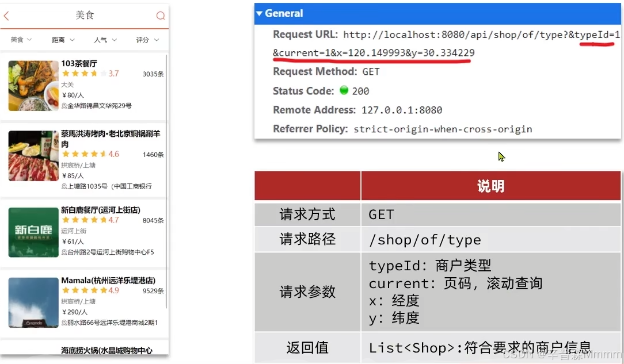Click the Request Method GET value
Image resolution: width=624 pixels, height=364 pixels.
pyautogui.click(x=371, y=72)
